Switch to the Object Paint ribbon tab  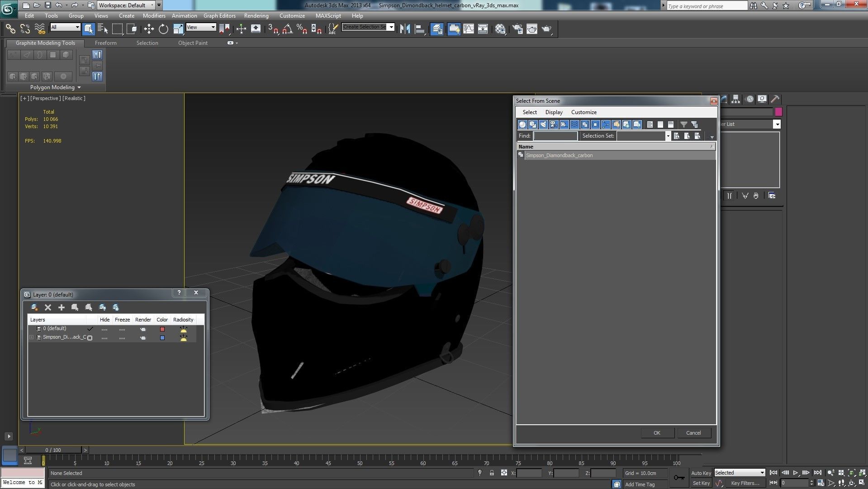click(x=193, y=43)
